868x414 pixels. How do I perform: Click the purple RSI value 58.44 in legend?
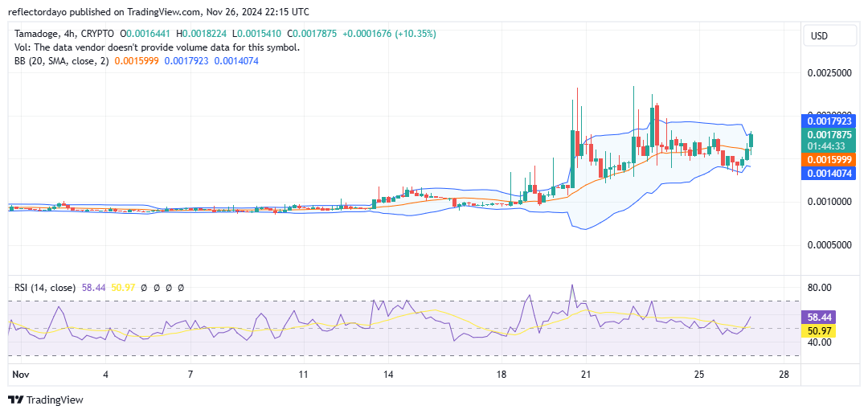click(93, 288)
